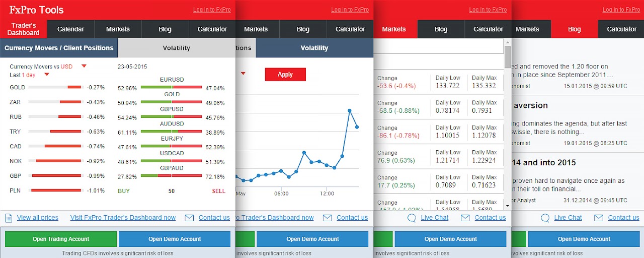The image size is (644, 258).
Task: Open Live Chat link in Blog panel
Action: pyautogui.click(x=568, y=218)
